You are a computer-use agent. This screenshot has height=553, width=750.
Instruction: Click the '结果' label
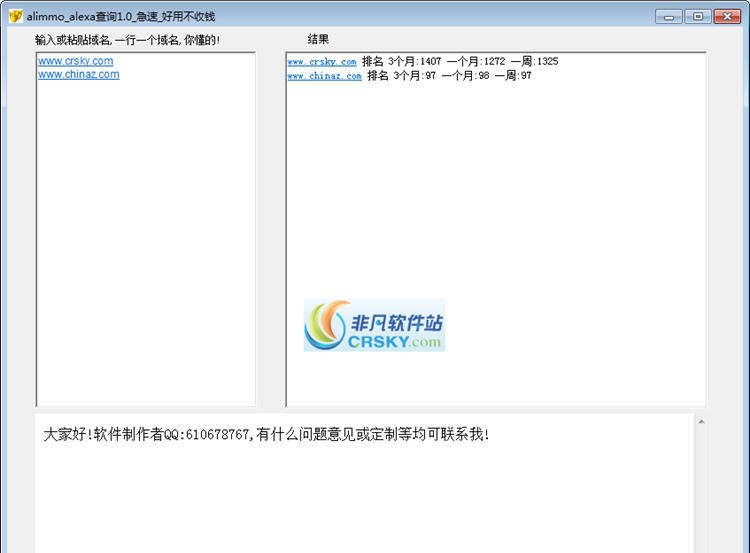(318, 39)
